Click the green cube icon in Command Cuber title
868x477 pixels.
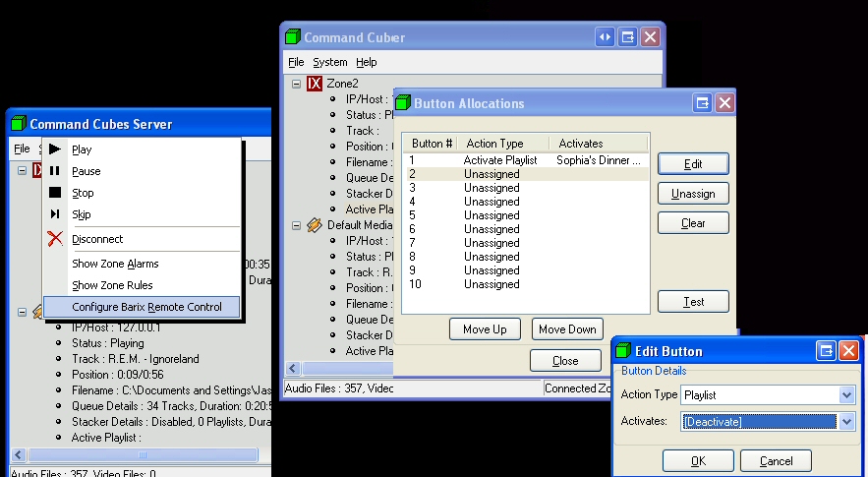point(292,37)
